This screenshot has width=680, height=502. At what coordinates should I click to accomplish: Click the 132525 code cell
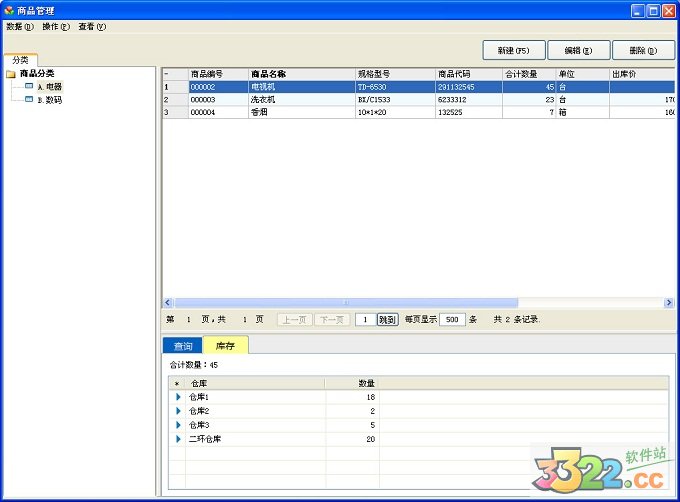(469, 112)
